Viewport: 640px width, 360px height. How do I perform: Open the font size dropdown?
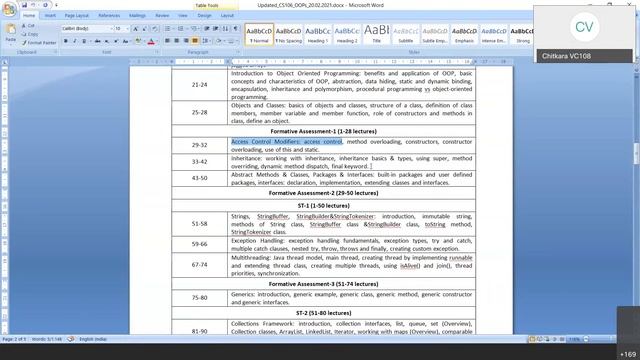128,29
